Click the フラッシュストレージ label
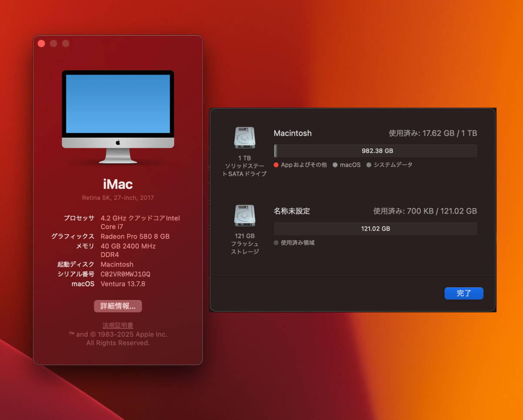This screenshot has width=523, height=420. pyautogui.click(x=244, y=247)
